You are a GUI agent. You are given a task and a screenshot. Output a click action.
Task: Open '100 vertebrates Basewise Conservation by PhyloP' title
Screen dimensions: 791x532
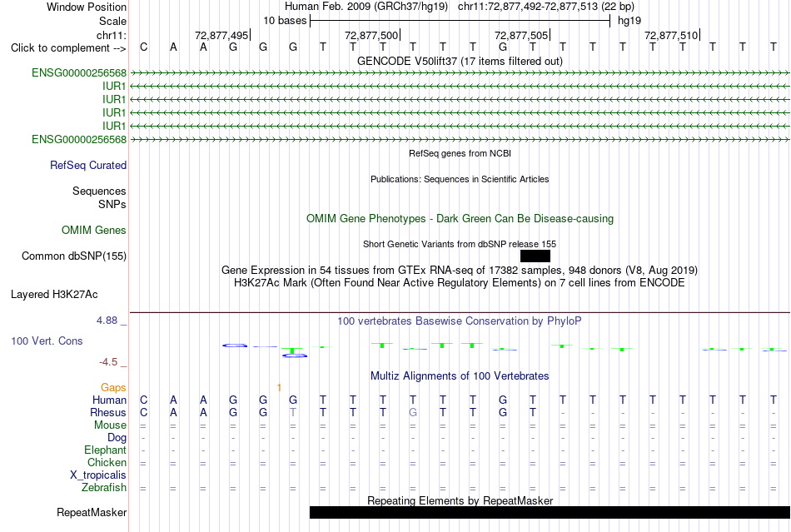(x=460, y=321)
